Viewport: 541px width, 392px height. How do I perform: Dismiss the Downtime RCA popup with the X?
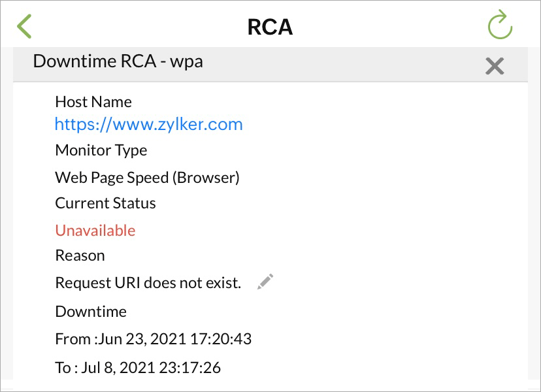click(495, 65)
